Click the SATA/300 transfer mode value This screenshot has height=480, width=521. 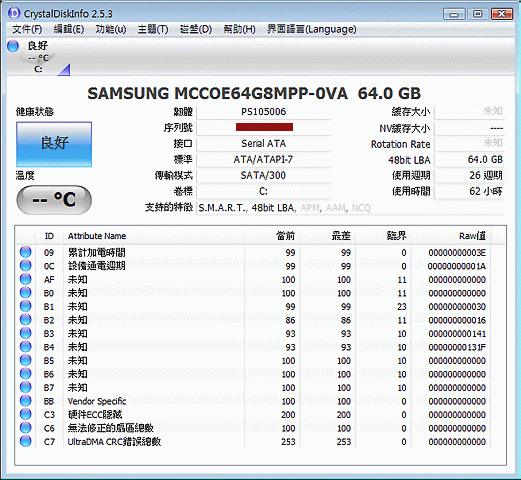pyautogui.click(x=263, y=175)
